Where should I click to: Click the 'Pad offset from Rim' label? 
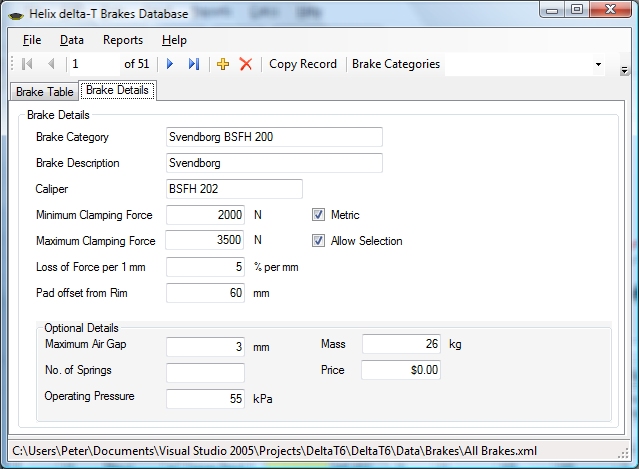pyautogui.click(x=82, y=293)
